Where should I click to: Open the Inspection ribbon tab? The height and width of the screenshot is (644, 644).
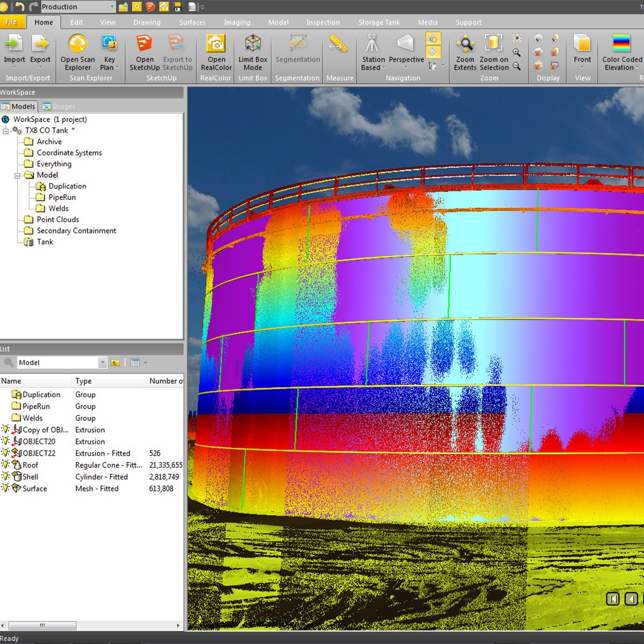click(x=323, y=23)
